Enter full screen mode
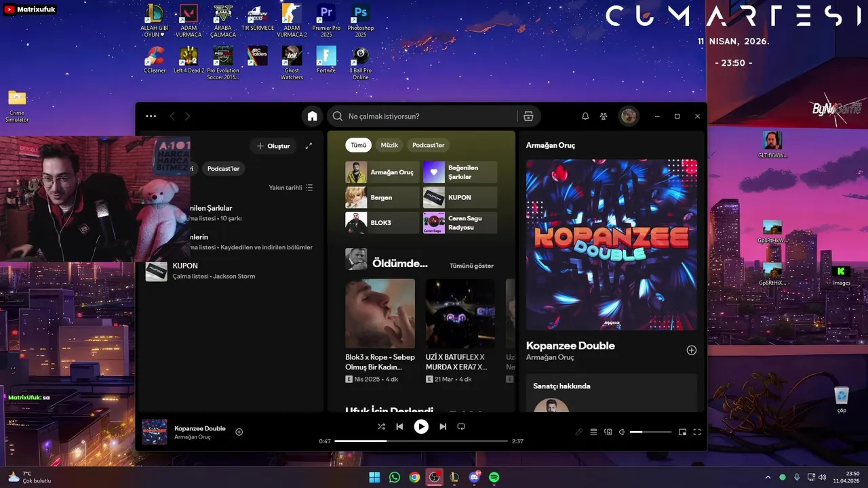The height and width of the screenshot is (488, 868). (696, 432)
